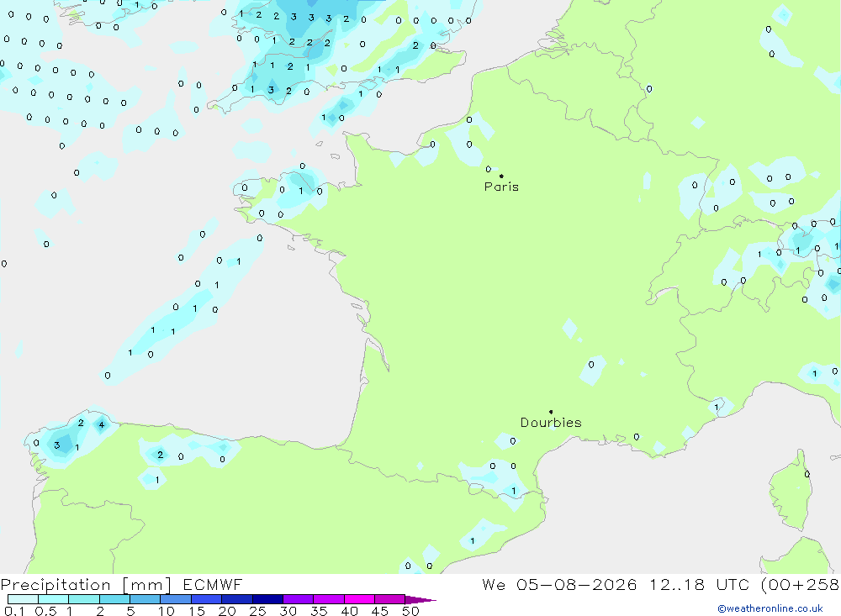
Task: Pick the 10–15 mm legend color swatch
Action: pos(176,599)
